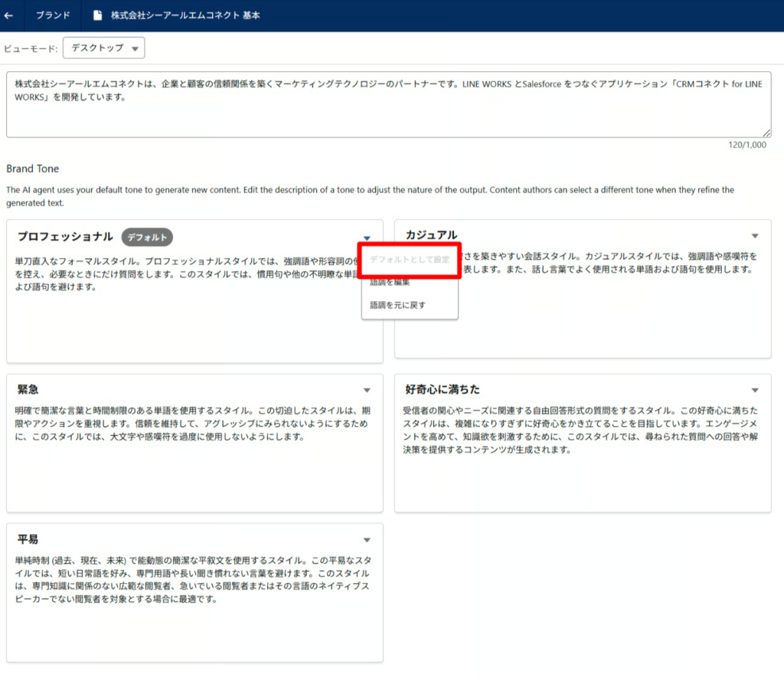Viewport: 784px width, 678px height.
Task: Open the カジュアル tone menu arrow
Action: pos(755,236)
